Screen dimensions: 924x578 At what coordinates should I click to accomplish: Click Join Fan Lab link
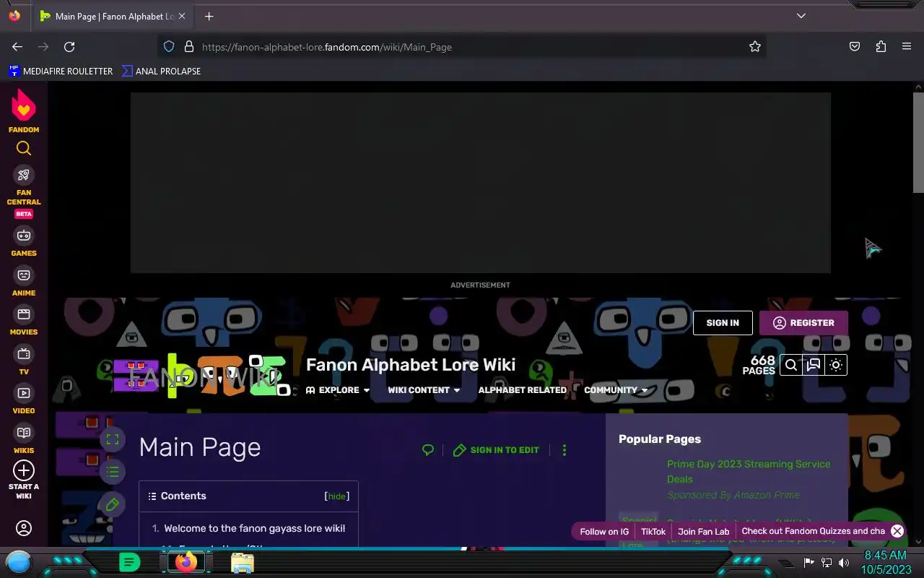[x=704, y=531]
